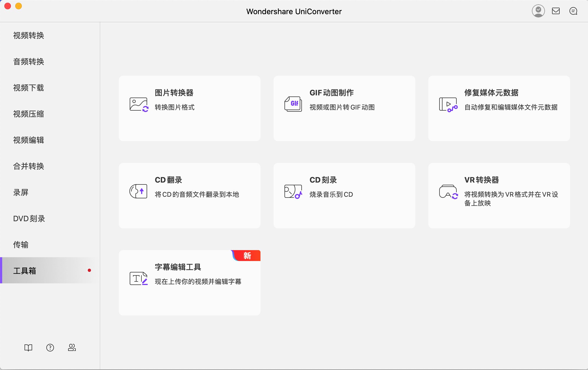Open the 视频下载 section
The height and width of the screenshot is (370, 588).
click(29, 88)
